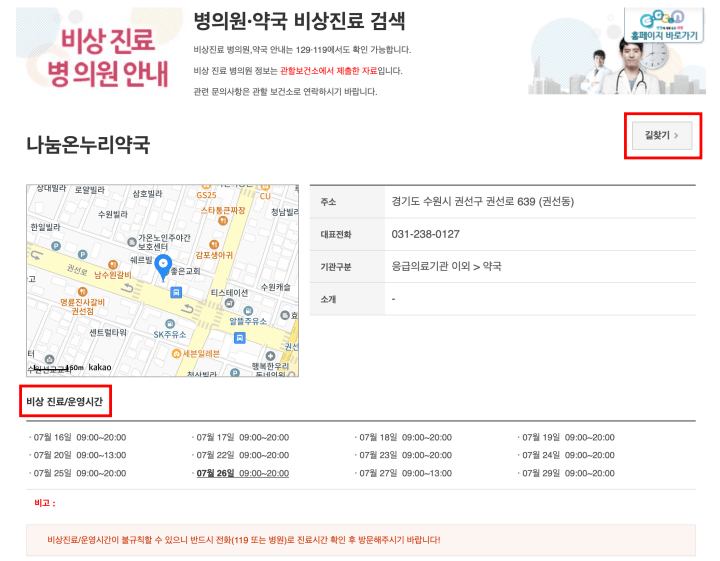Select the 07월 17일 09:00~20:00 entry
This screenshot has height=561, width=720.
(x=242, y=438)
